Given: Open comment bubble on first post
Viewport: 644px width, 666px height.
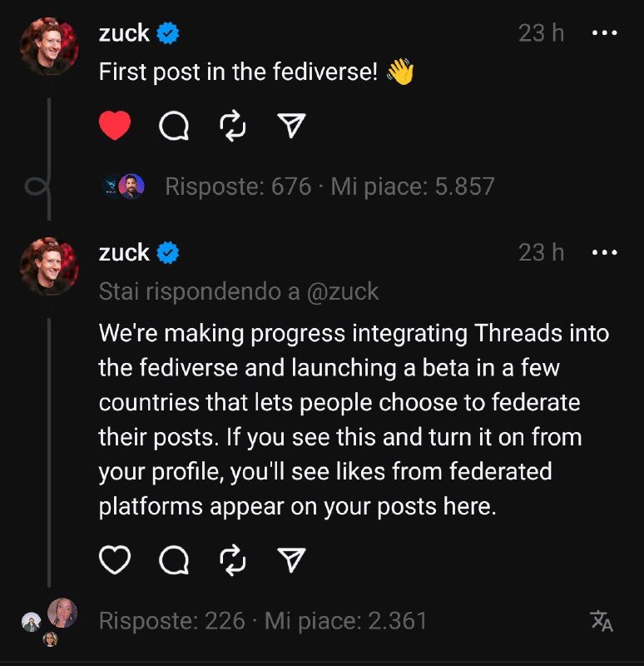Looking at the screenshot, I should tap(173, 127).
